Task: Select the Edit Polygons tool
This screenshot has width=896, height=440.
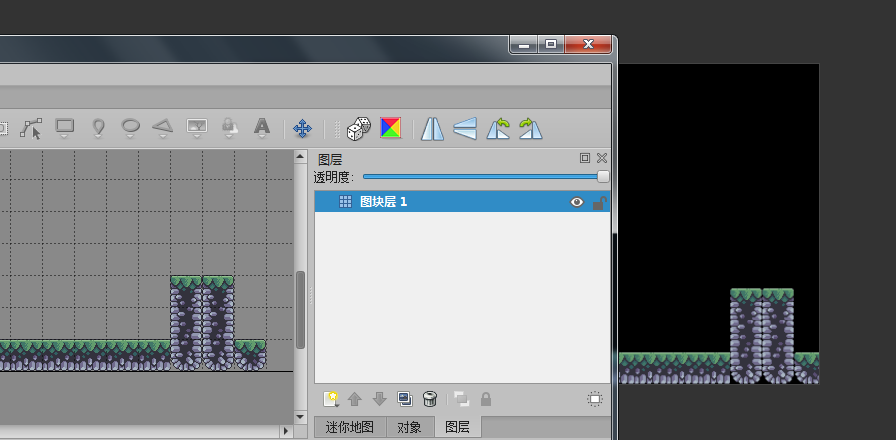Action: (x=31, y=128)
